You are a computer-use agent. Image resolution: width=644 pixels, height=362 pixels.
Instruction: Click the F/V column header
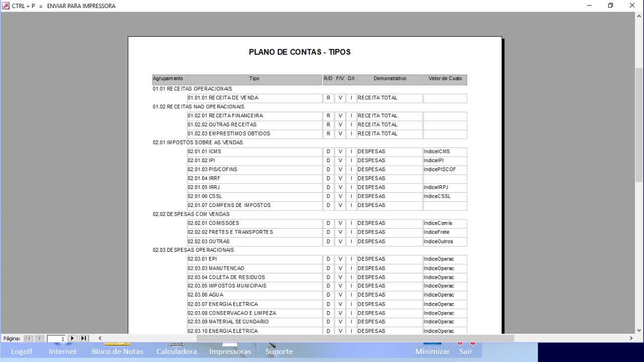(340, 80)
